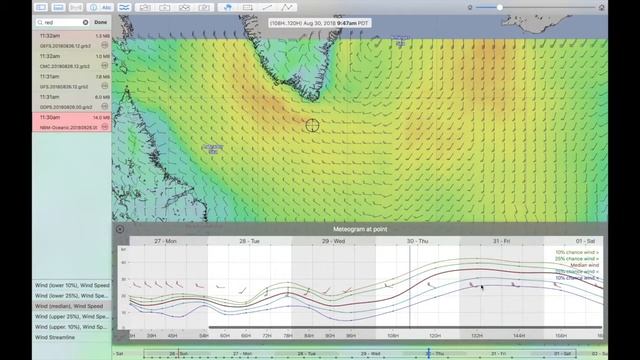Select 'Wind (median), Wind Speed' parameter
The image size is (640, 360).
72,306
